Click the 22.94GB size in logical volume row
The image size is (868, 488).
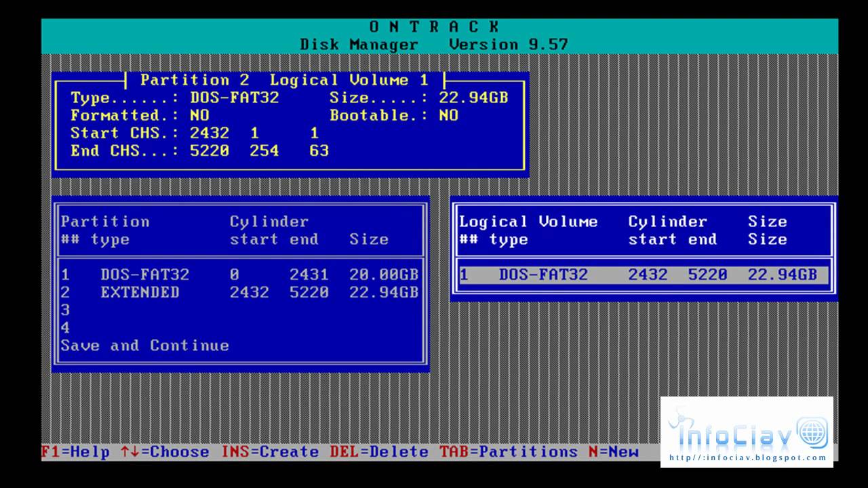click(x=782, y=274)
